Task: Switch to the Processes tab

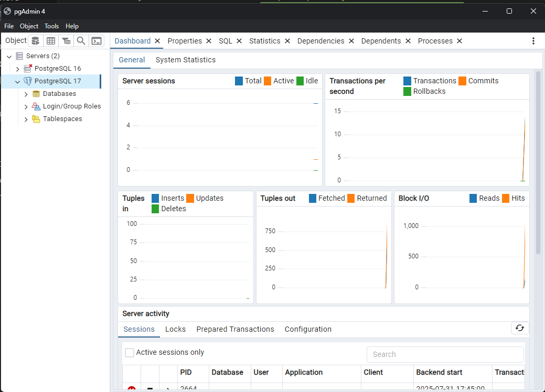Action: [x=435, y=41]
